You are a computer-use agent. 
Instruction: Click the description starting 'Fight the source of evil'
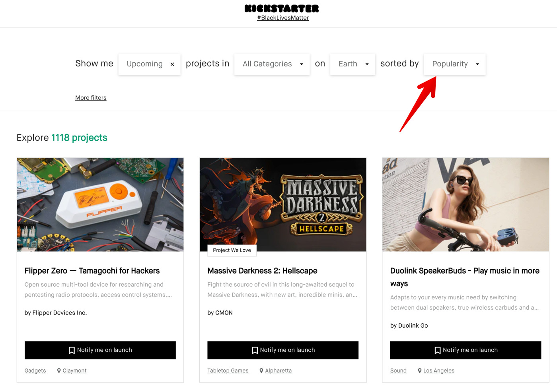click(282, 290)
